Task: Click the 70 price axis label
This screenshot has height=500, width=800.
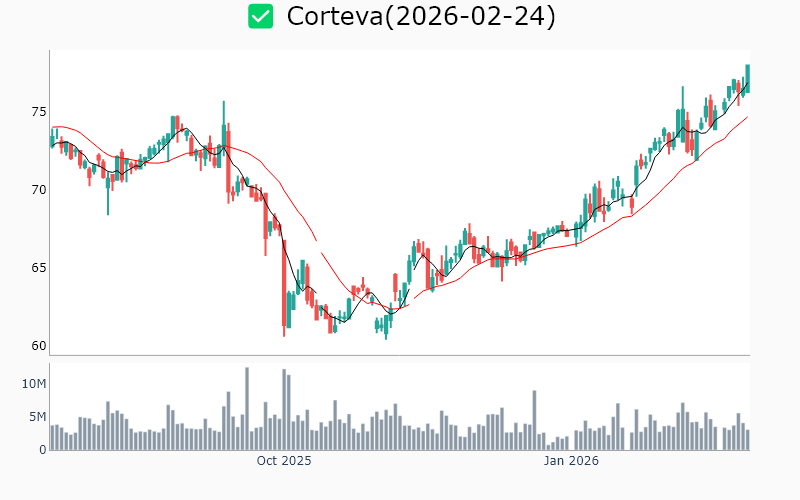Action: [38, 190]
